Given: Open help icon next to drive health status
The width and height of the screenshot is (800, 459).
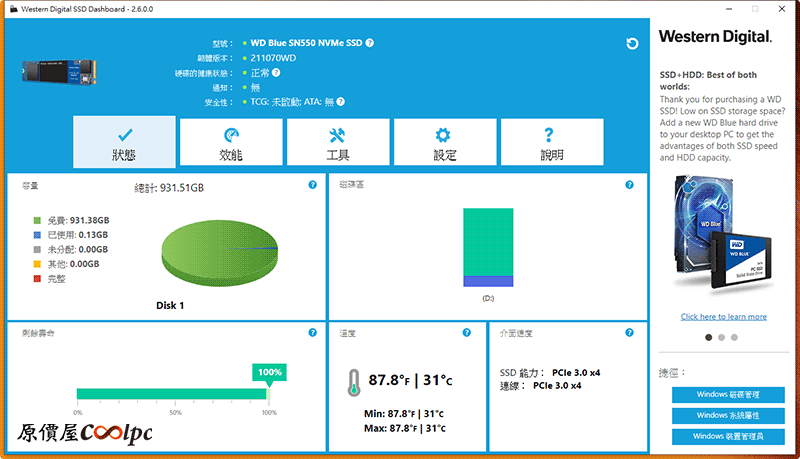Looking at the screenshot, I should click(x=276, y=72).
